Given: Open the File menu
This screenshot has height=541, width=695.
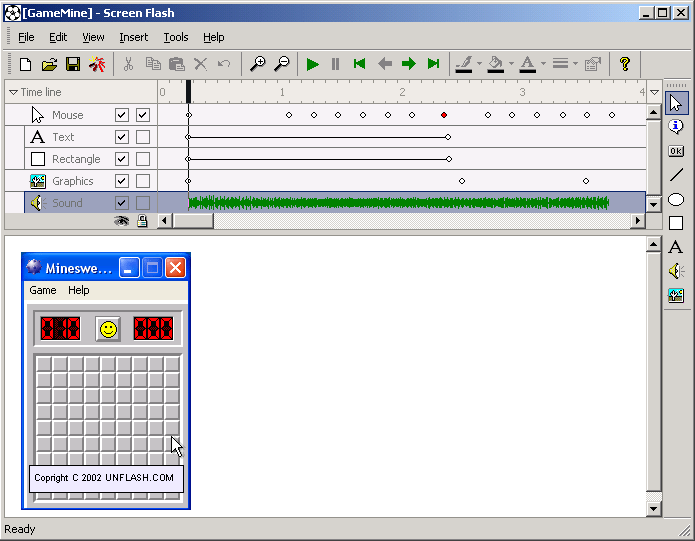Looking at the screenshot, I should pos(26,37).
